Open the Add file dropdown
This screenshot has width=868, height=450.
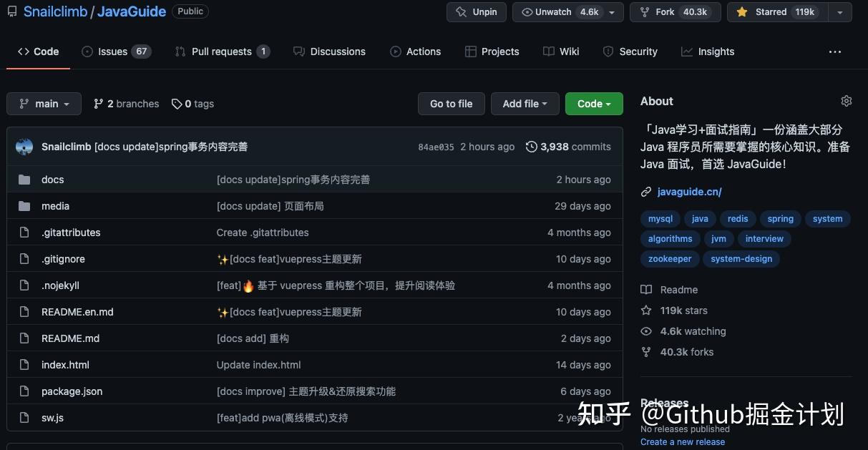pos(525,103)
